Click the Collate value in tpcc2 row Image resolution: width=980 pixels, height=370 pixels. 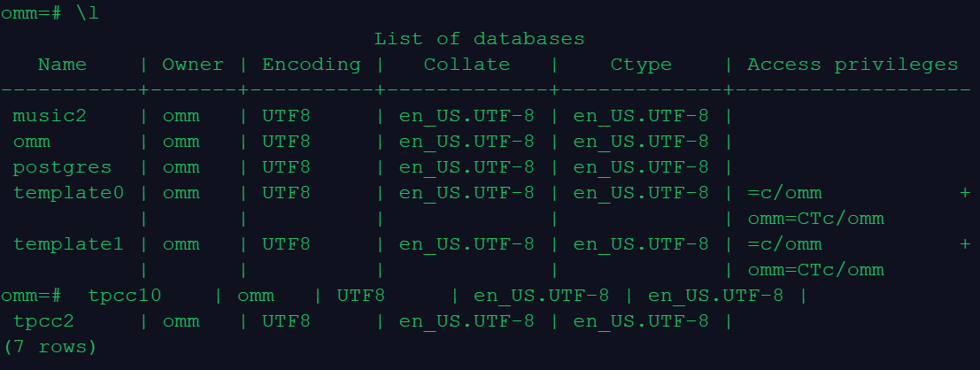coord(467,321)
